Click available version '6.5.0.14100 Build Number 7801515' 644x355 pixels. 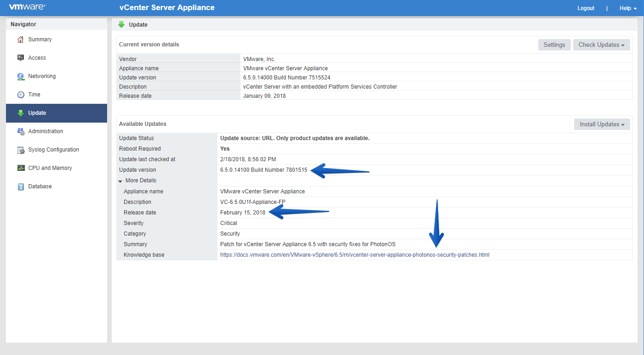coord(264,170)
